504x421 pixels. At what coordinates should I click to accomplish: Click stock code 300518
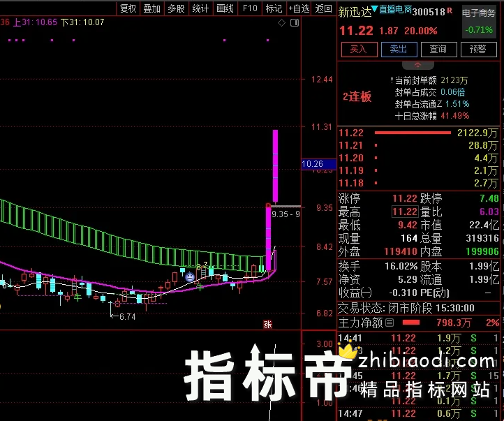[429, 12]
